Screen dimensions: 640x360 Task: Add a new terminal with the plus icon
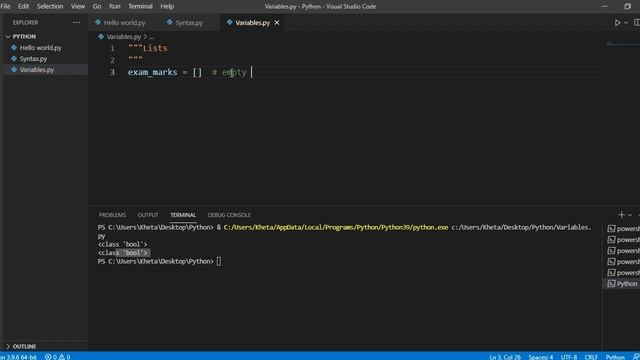(621, 215)
